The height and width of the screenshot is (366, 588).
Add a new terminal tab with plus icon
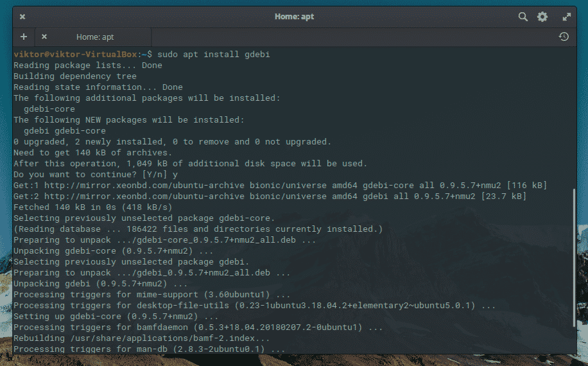click(24, 37)
